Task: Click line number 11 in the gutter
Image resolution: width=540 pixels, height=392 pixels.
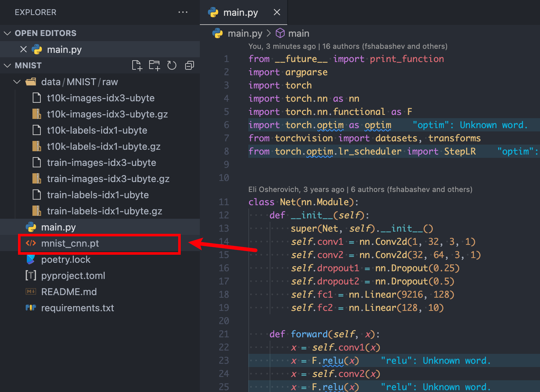Action: pos(224,202)
